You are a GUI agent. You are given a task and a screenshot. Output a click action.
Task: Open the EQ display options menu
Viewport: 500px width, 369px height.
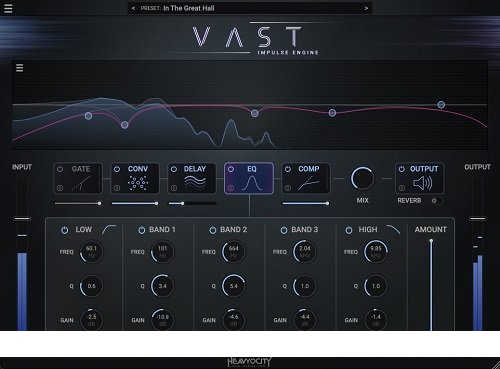click(20, 68)
